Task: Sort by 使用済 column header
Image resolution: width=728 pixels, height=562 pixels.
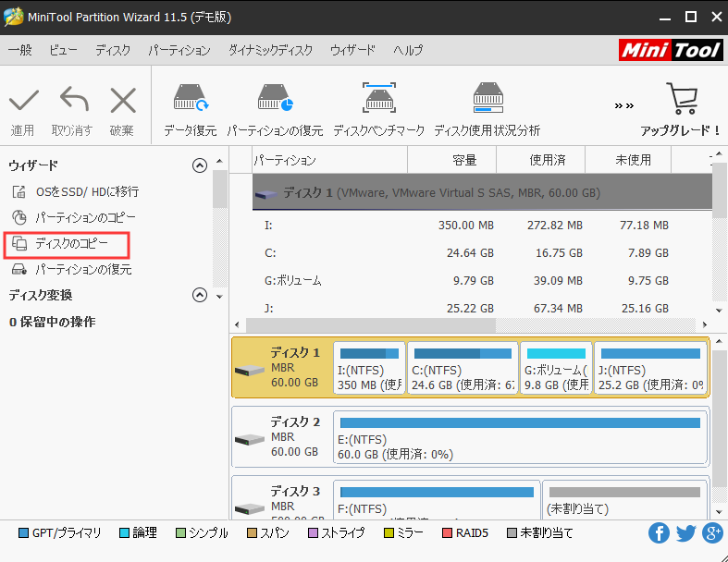Action: click(541, 160)
